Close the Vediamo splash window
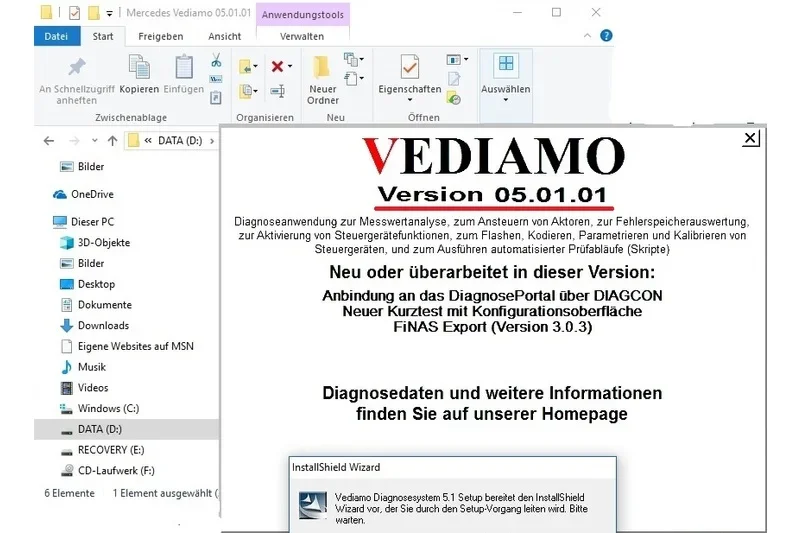Viewport: 800px width, 533px height. click(x=750, y=138)
